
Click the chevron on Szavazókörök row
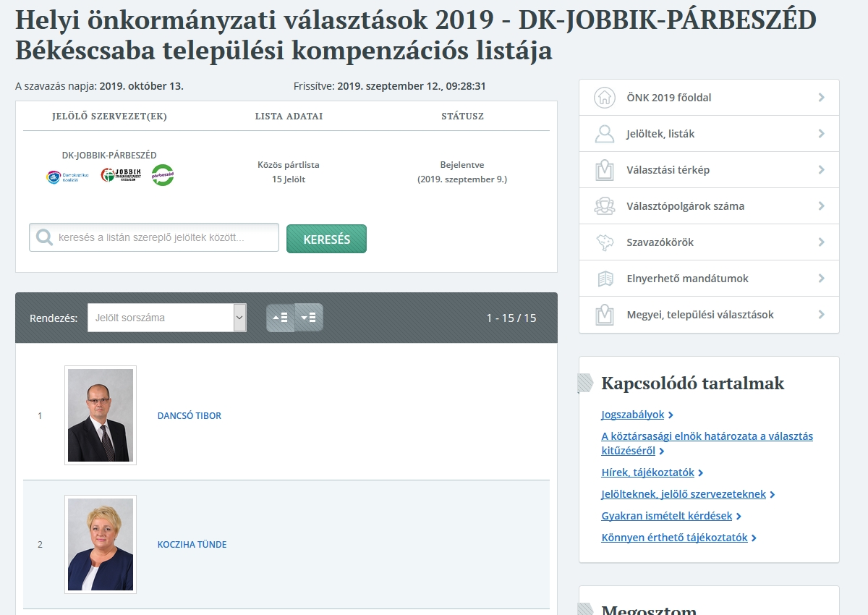click(x=821, y=242)
